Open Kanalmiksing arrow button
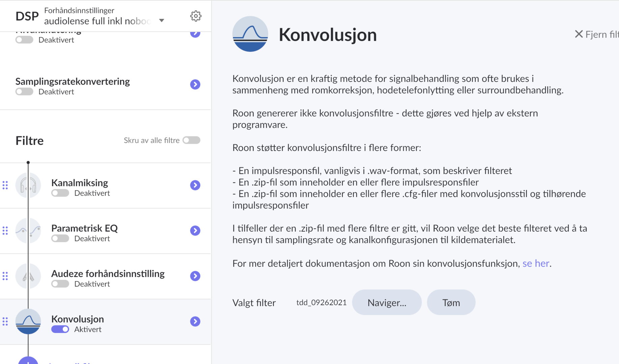Image resolution: width=619 pixels, height=364 pixels. point(195,185)
